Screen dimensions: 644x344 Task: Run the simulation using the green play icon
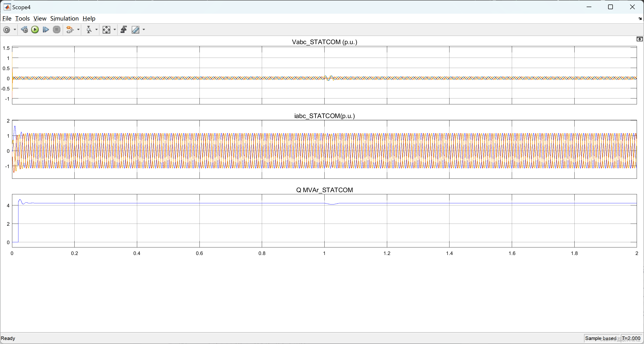tap(35, 30)
